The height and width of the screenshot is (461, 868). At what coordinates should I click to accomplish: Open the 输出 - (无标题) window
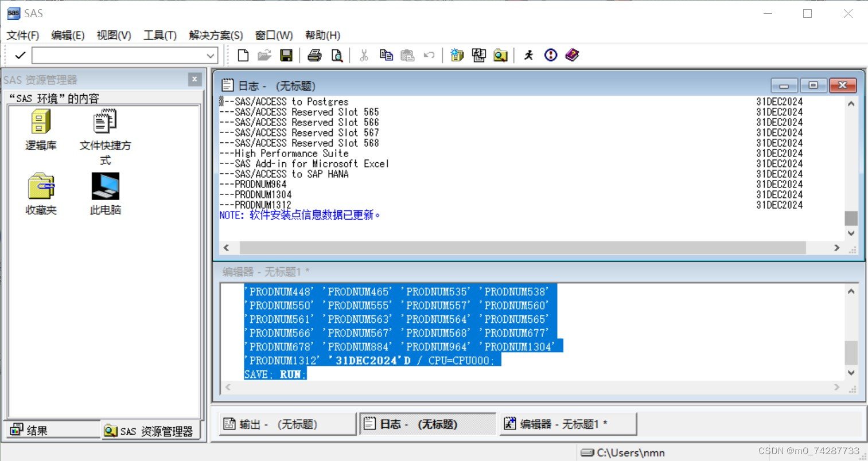coord(286,423)
